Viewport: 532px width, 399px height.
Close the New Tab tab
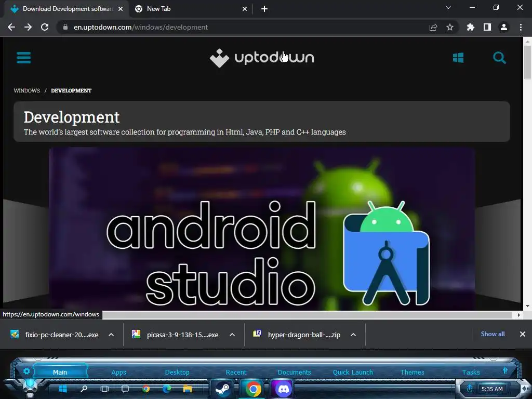click(245, 9)
